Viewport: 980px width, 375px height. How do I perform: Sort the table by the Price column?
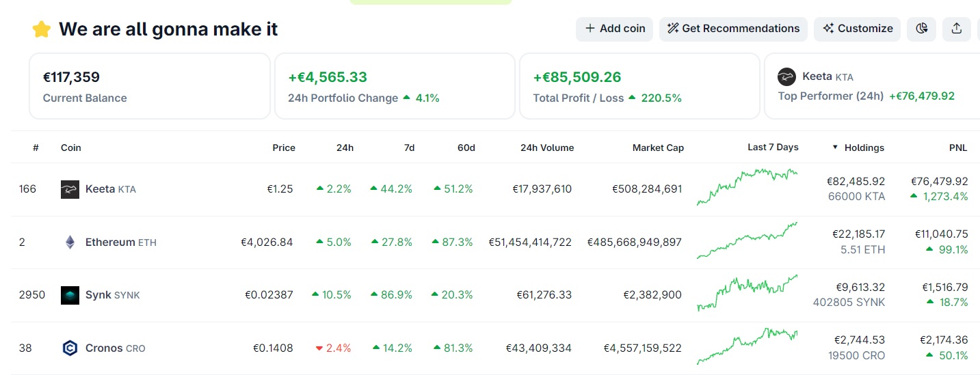click(284, 148)
